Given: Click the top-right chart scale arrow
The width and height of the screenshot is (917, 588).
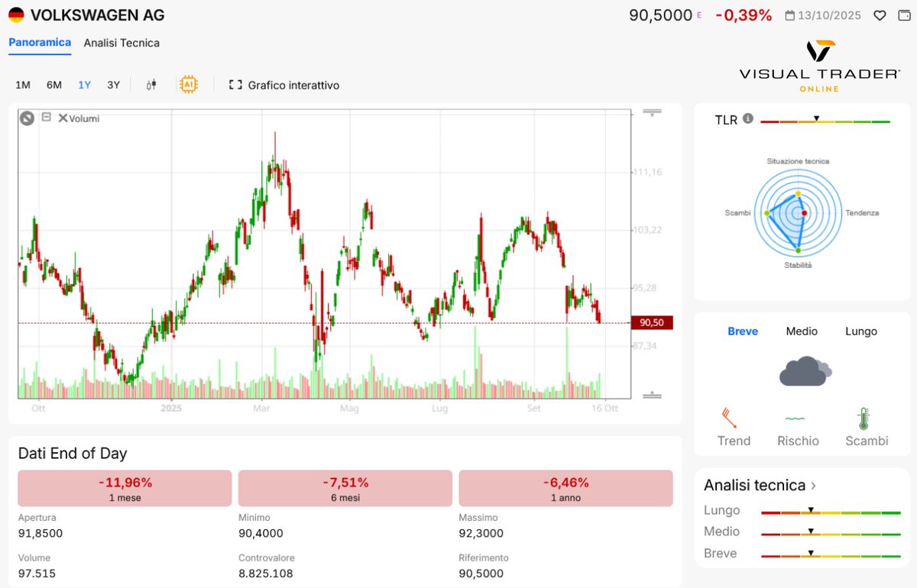Looking at the screenshot, I should tap(652, 113).
